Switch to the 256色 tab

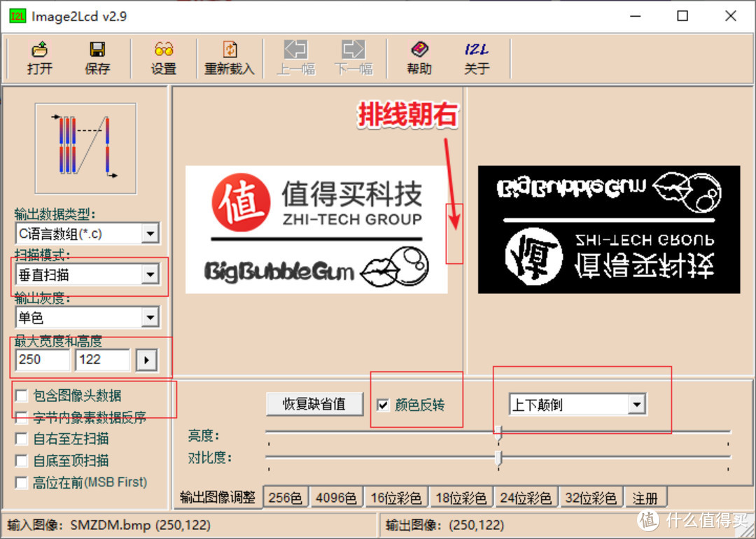(286, 497)
